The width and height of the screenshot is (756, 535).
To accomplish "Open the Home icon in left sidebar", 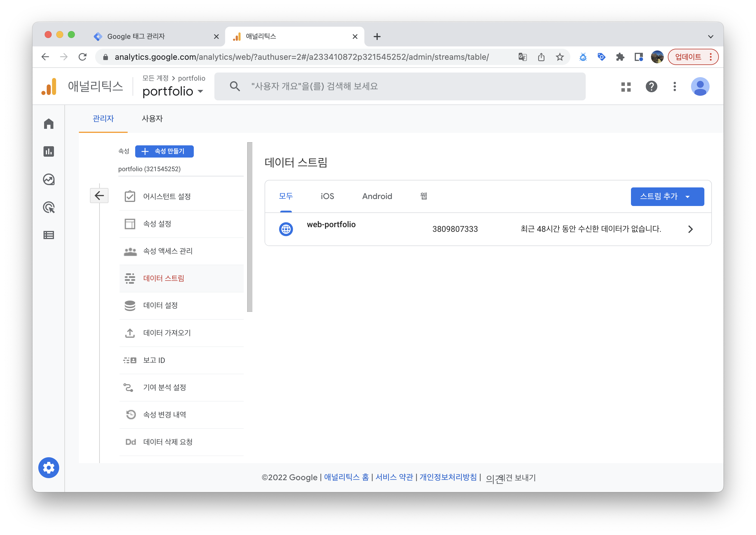I will [x=49, y=124].
